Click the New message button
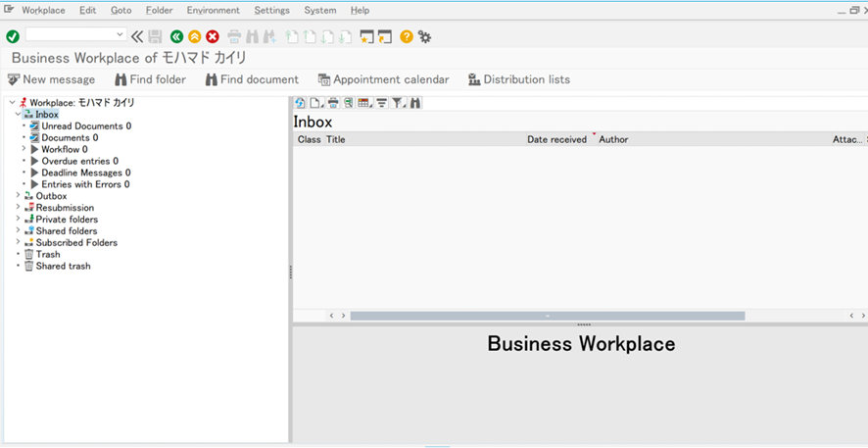Screen dimensions: 868x448 (51, 79)
